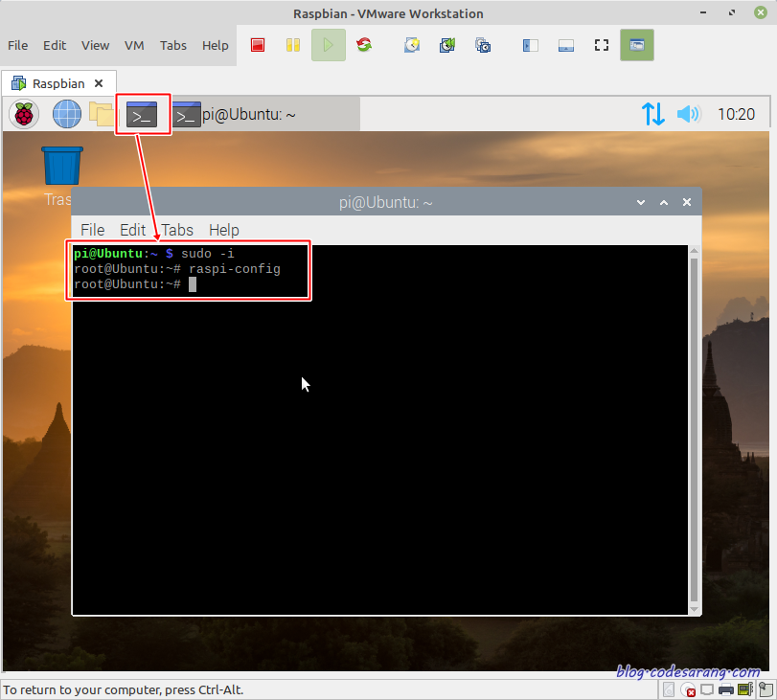
Task: Open the VMware Tabs menu
Action: [173, 45]
